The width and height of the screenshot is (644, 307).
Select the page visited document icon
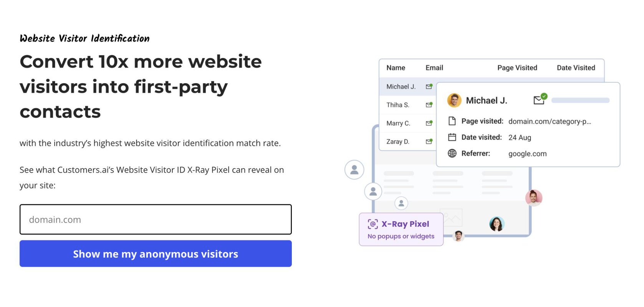(452, 121)
